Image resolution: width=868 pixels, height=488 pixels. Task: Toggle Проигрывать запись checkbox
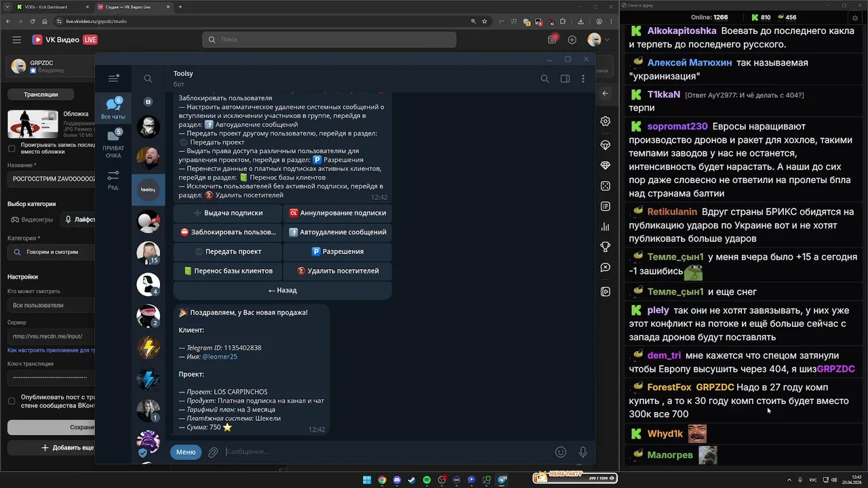point(12,148)
